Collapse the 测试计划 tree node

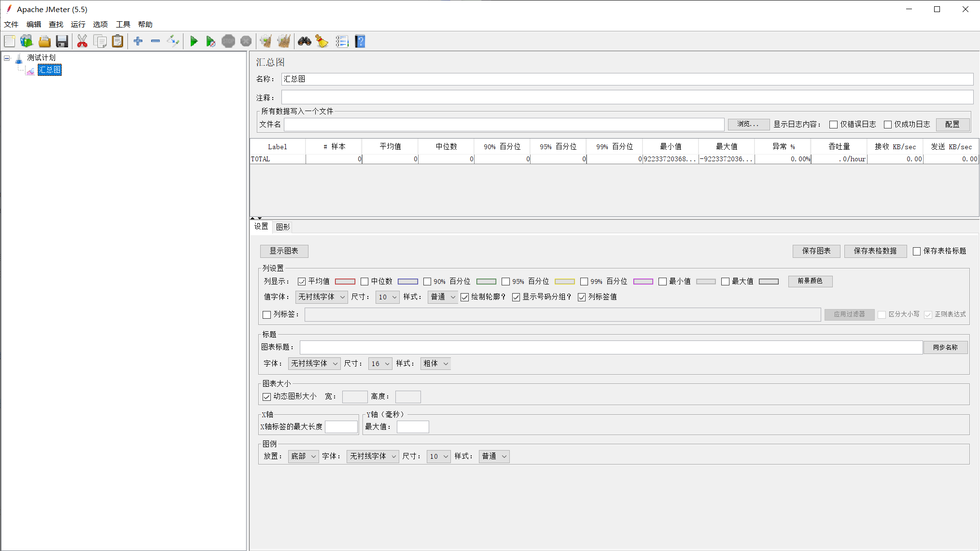tap(7, 58)
